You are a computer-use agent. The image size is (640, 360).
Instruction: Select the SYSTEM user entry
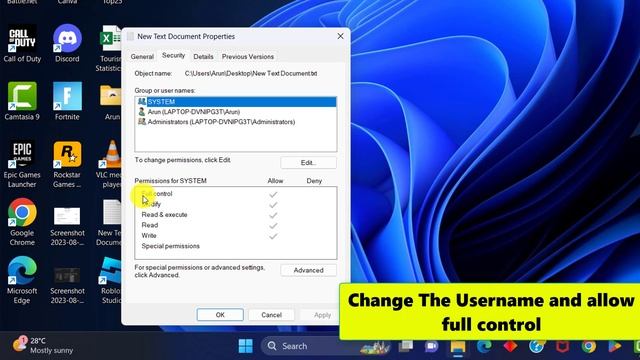pyautogui.click(x=236, y=102)
